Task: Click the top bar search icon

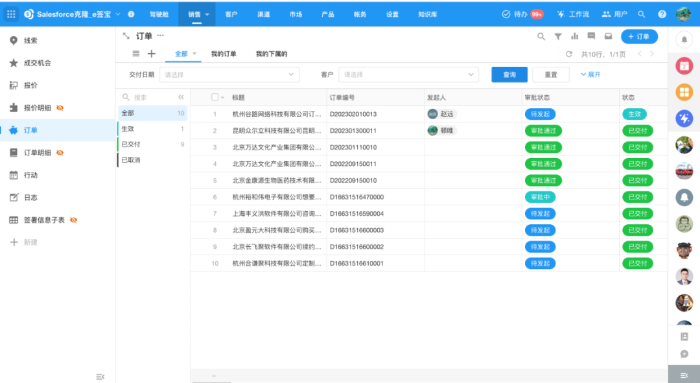Action: coord(642,14)
